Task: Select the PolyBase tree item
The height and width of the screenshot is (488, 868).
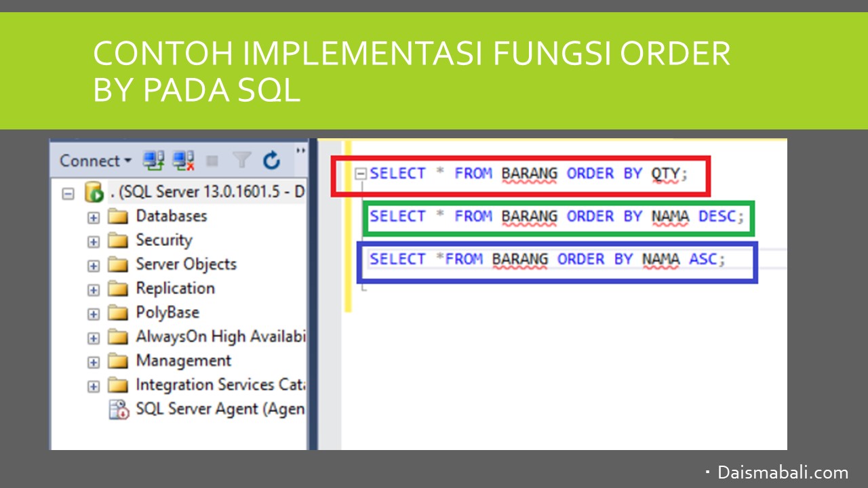Action: (x=167, y=312)
